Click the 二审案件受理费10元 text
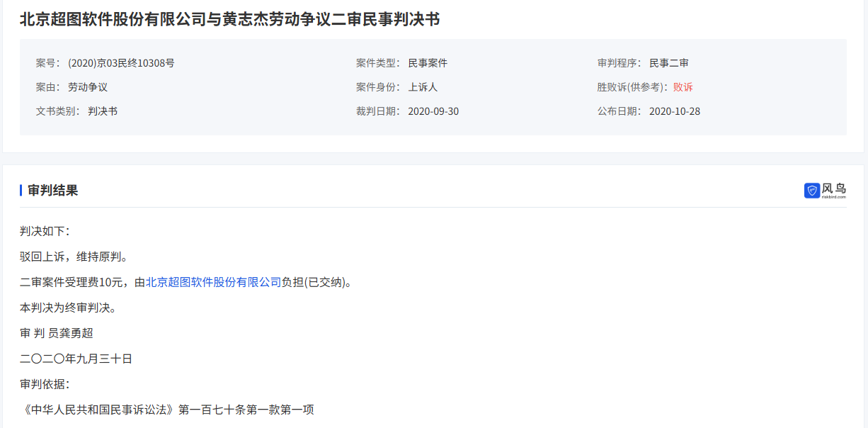Viewport: 868px width, 428px height. 71,282
